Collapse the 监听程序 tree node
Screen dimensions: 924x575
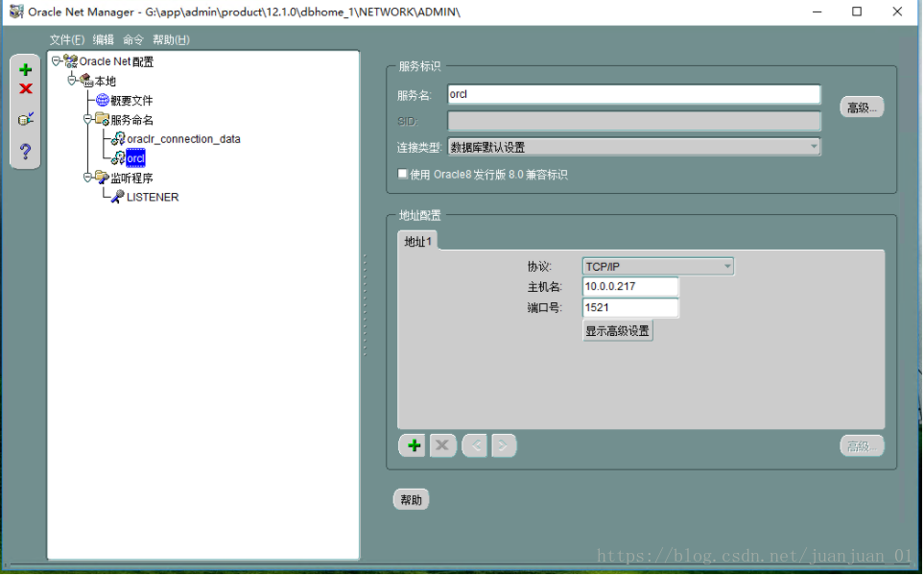pyautogui.click(x=88, y=177)
